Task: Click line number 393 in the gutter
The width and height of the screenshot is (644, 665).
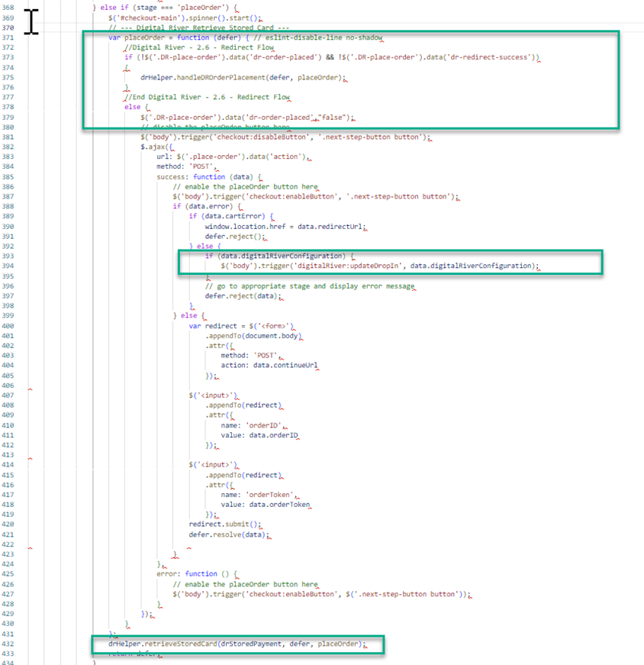Action: (x=9, y=256)
